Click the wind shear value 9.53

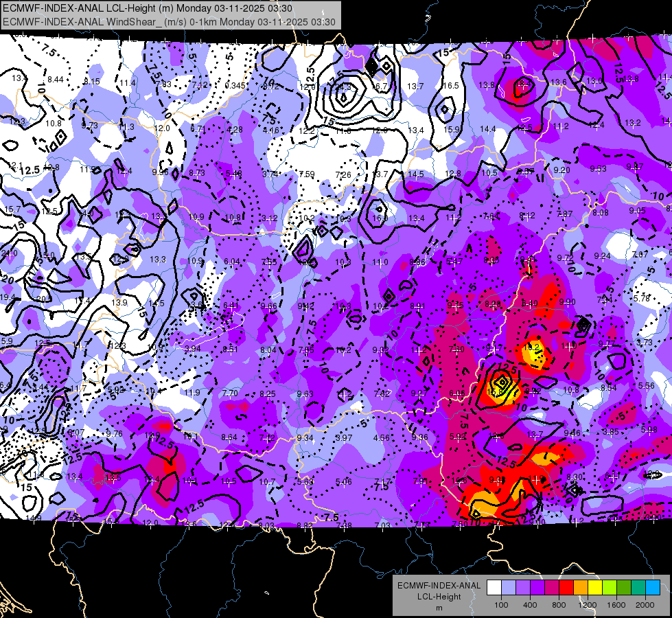599,168
